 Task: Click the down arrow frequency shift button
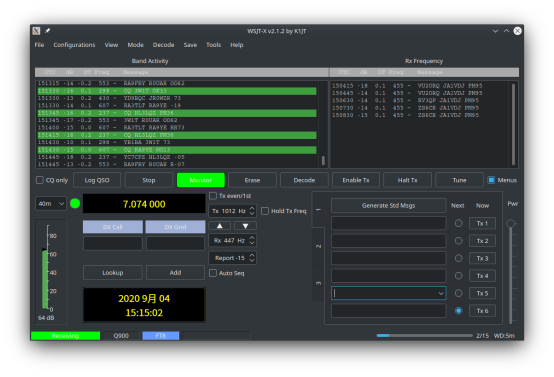coord(245,226)
